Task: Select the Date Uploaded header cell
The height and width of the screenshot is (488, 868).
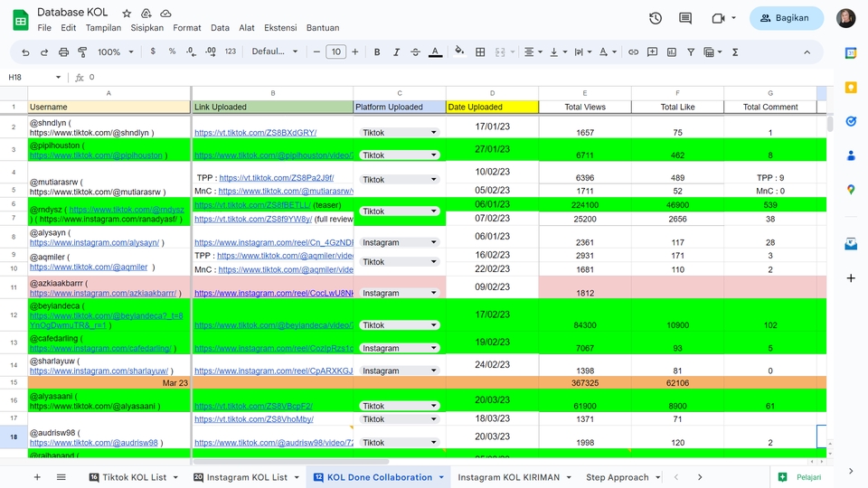Action: (492, 107)
